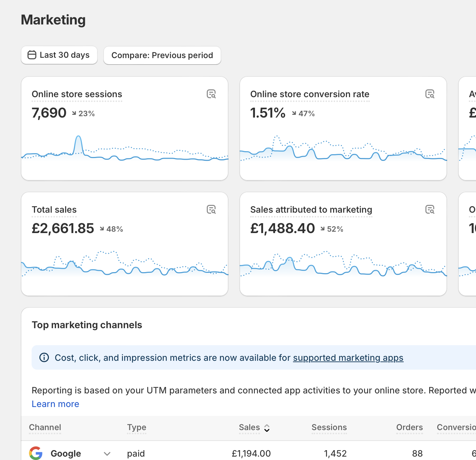Click the 52% decrease indicator
The image size is (476, 460).
(332, 229)
